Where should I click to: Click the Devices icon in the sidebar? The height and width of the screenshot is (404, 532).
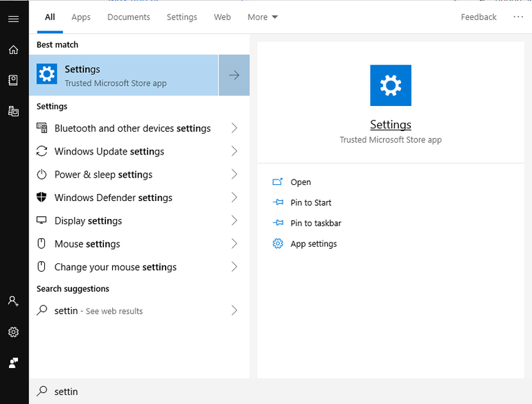click(x=14, y=111)
